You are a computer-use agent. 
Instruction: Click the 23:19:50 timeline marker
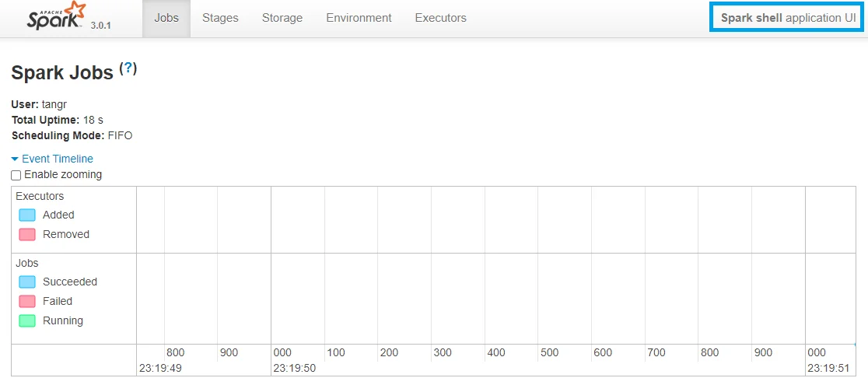295,368
